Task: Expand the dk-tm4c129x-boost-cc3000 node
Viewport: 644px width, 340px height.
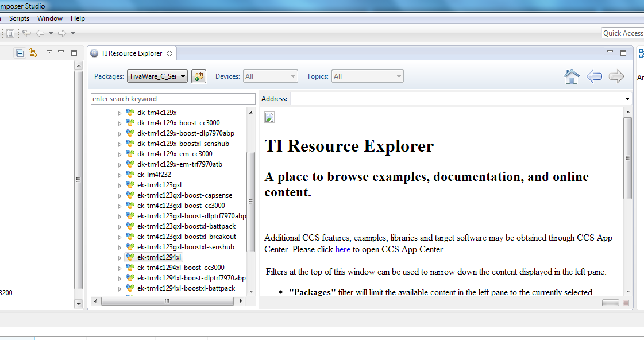Action: (x=119, y=123)
